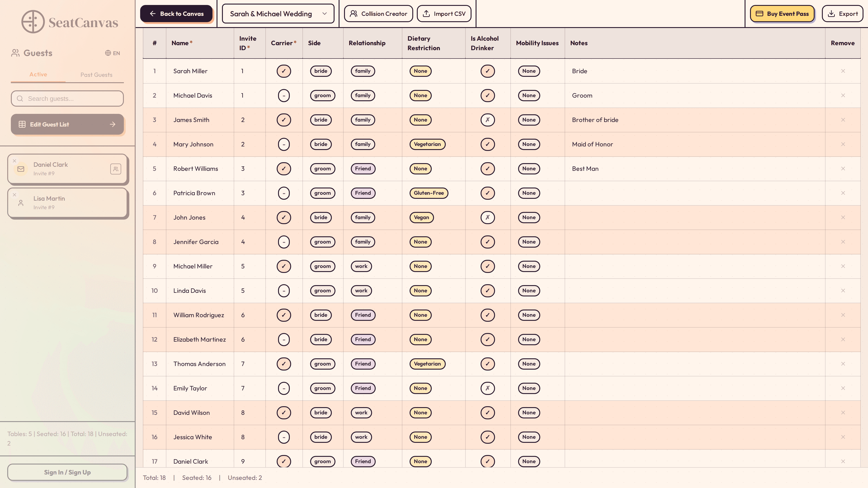Click the Edit Guest List button
Image resolution: width=868 pixels, height=488 pixels.
67,124
